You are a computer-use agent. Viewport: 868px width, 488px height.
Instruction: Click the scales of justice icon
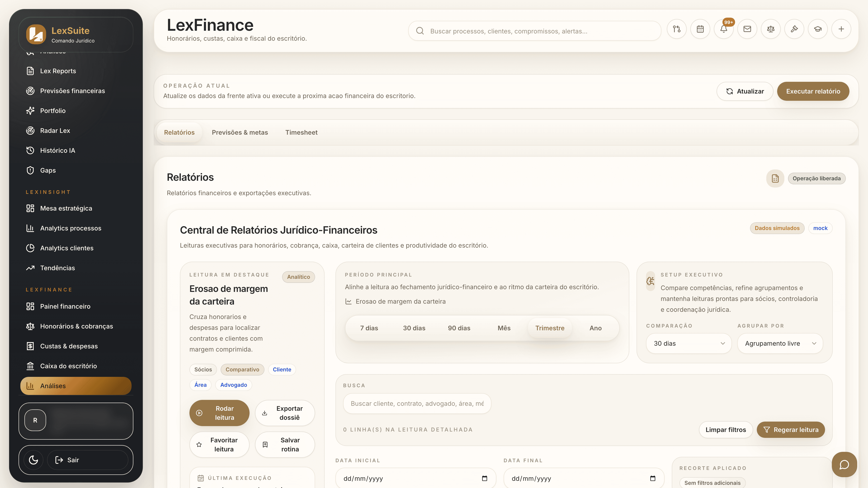pyautogui.click(x=771, y=29)
